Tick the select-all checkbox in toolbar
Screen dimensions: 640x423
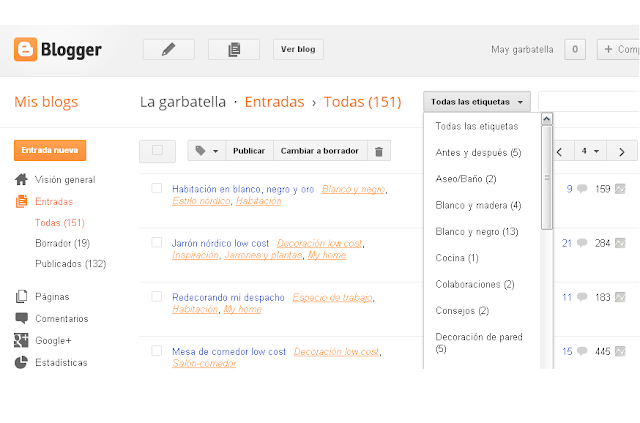click(157, 151)
